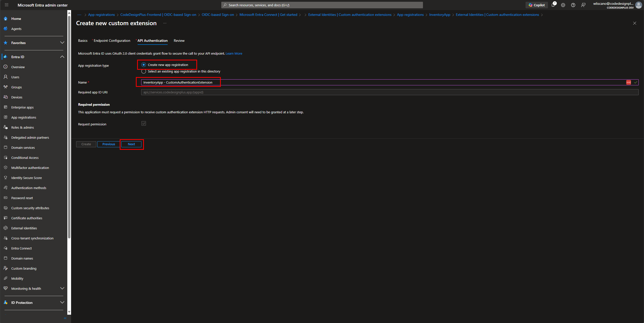Image resolution: width=644 pixels, height=323 pixels.
Task: Click the sidebar scroll up arrow
Action: (x=69, y=12)
